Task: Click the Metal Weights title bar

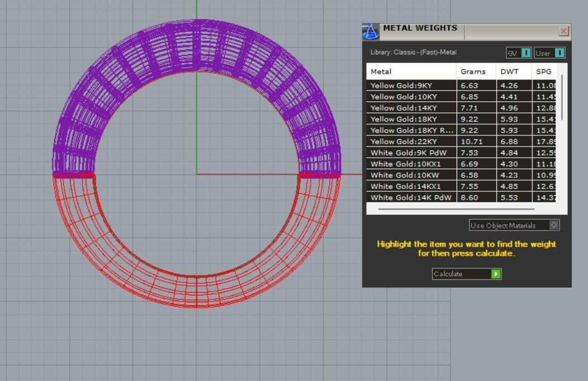Action: click(x=467, y=32)
